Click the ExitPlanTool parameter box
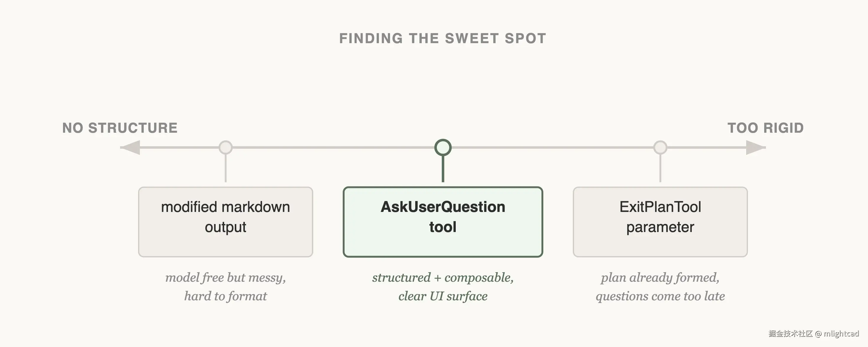The height and width of the screenshot is (347, 868). coord(660,222)
